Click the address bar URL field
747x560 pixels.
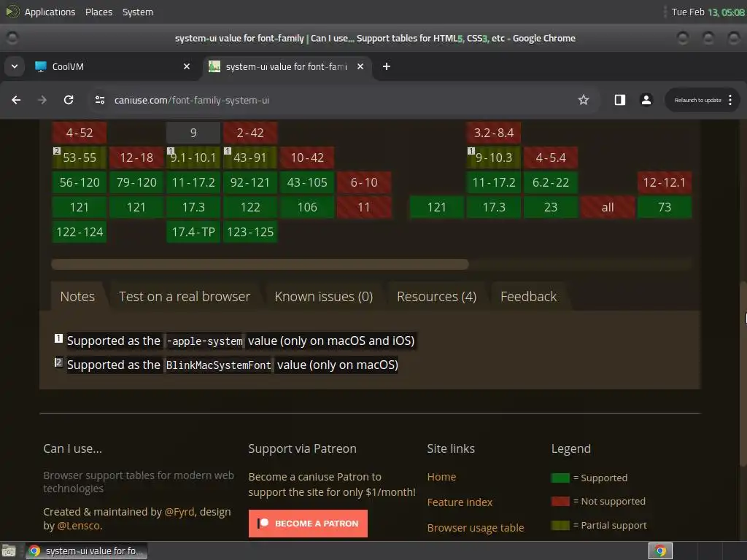pos(333,100)
